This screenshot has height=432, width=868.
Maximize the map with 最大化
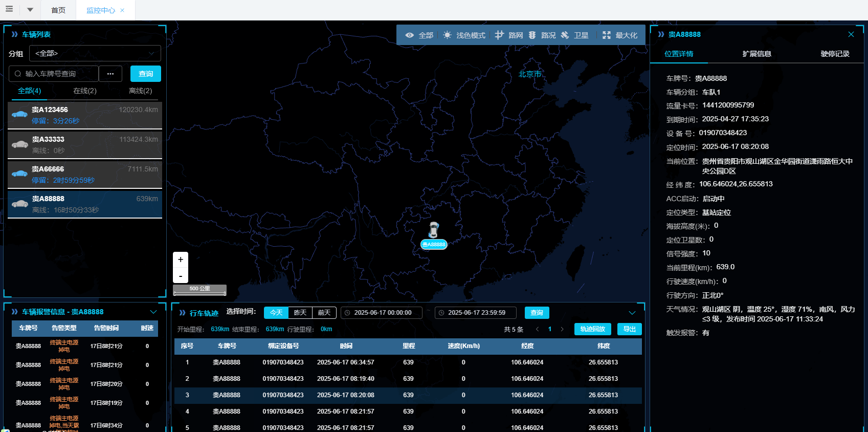pos(619,35)
